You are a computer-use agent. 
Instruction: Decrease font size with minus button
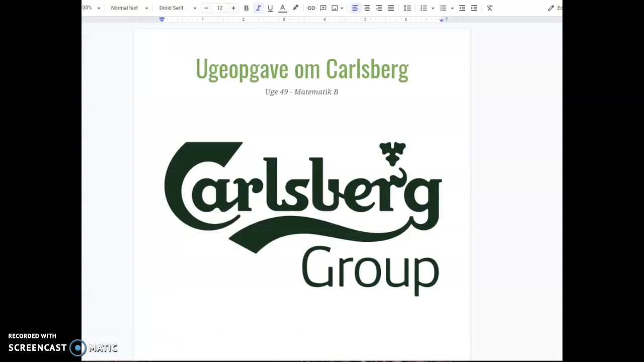tap(206, 8)
